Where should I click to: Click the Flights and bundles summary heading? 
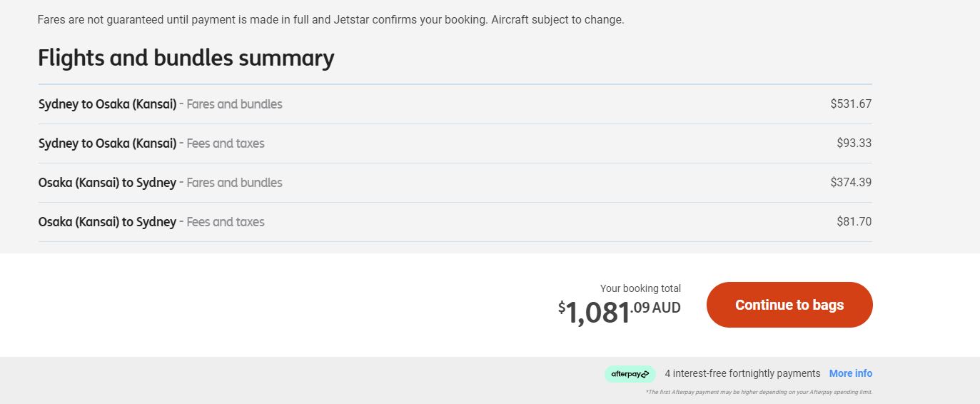[x=186, y=58]
